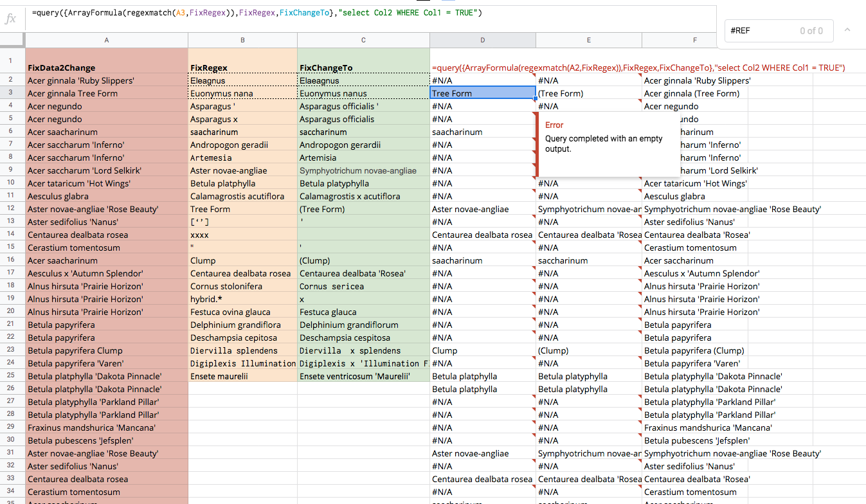Select the 'Festuca glauca' cell
The width and height of the screenshot is (866, 504).
click(363, 312)
